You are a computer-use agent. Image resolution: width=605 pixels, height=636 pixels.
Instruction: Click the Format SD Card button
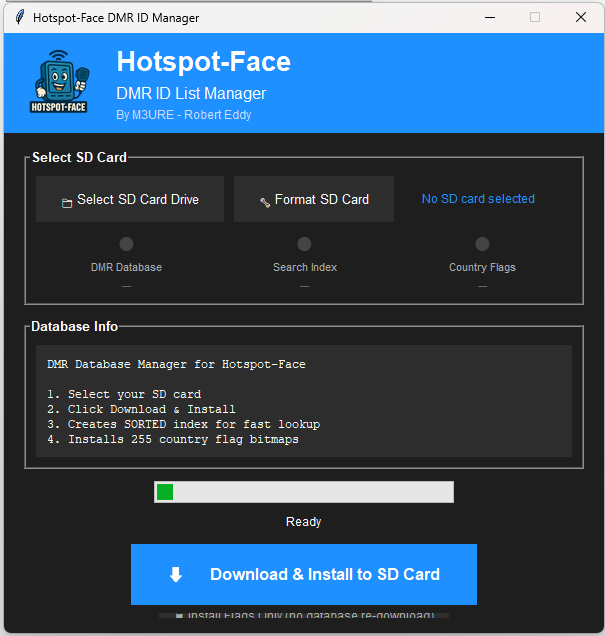(314, 199)
